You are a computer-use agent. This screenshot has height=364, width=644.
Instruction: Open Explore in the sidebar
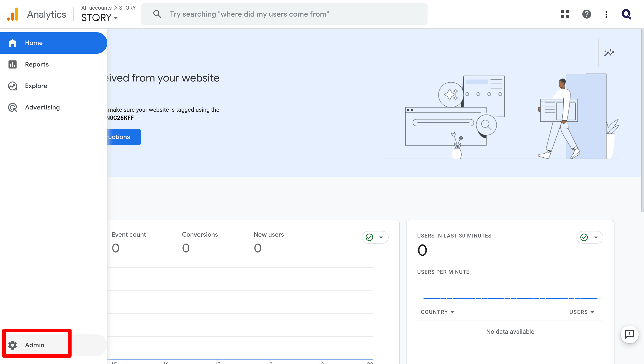(36, 86)
